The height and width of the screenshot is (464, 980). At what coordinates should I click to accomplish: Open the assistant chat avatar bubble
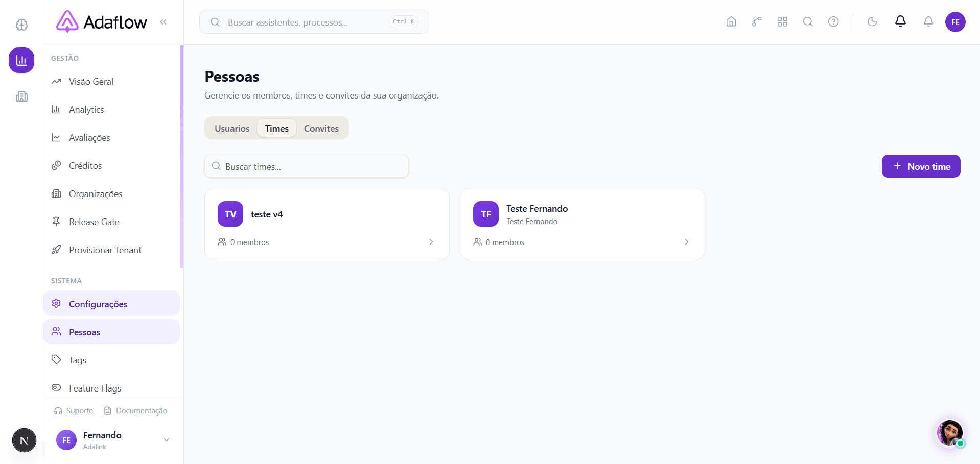click(950, 433)
